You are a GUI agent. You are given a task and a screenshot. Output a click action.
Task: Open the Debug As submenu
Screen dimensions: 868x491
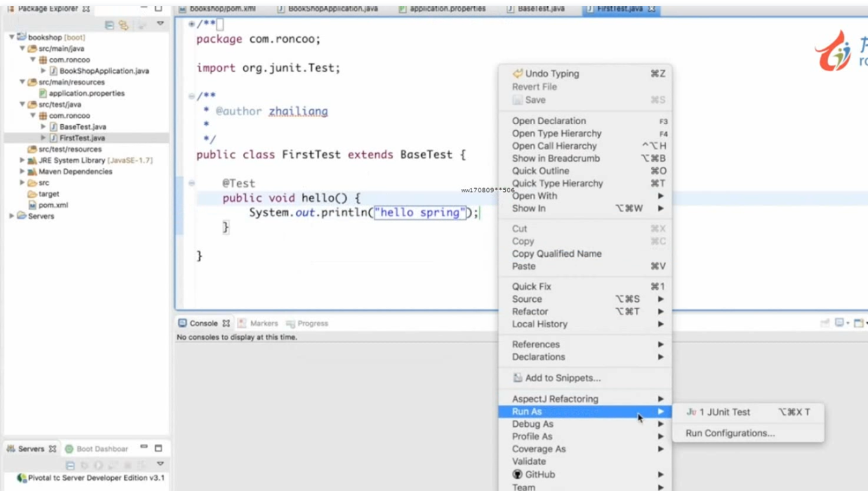coord(584,424)
